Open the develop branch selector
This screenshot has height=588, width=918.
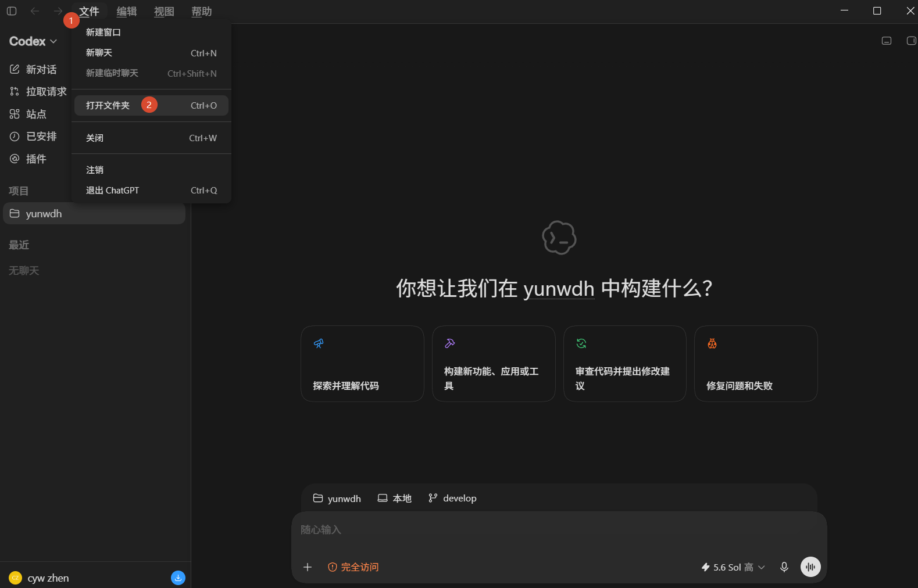[452, 498]
